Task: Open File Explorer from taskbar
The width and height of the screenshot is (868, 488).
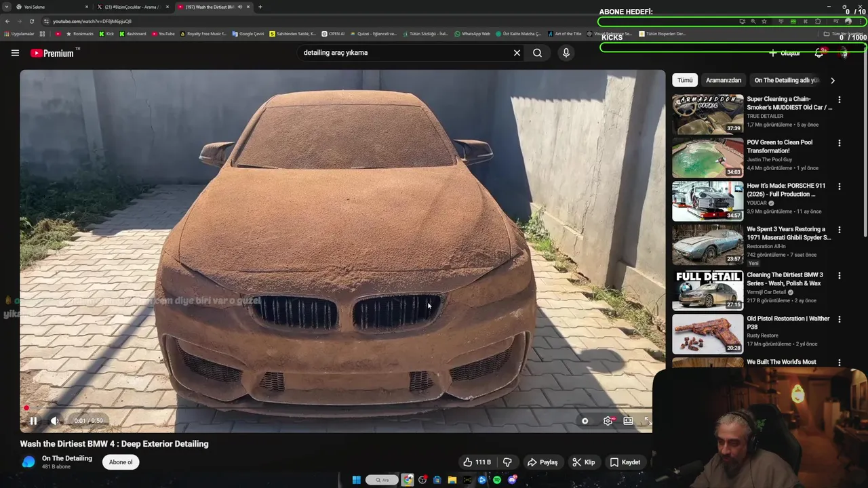Action: click(x=452, y=480)
